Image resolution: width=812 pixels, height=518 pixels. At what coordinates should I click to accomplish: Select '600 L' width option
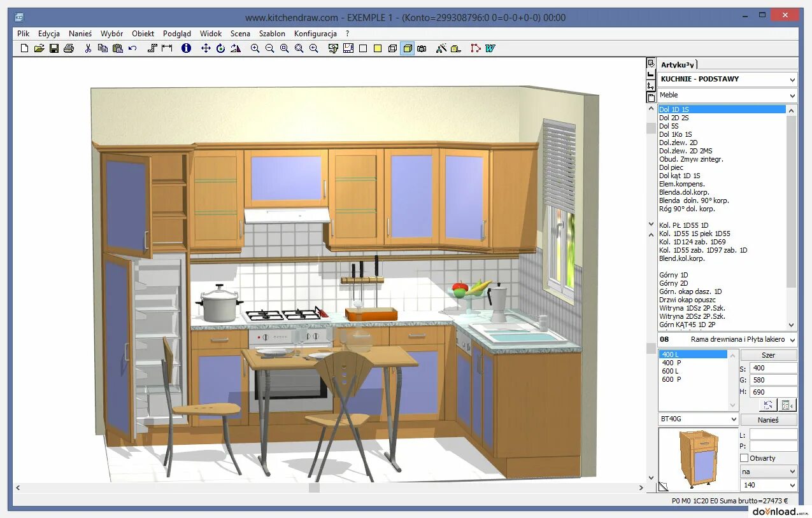pos(670,371)
